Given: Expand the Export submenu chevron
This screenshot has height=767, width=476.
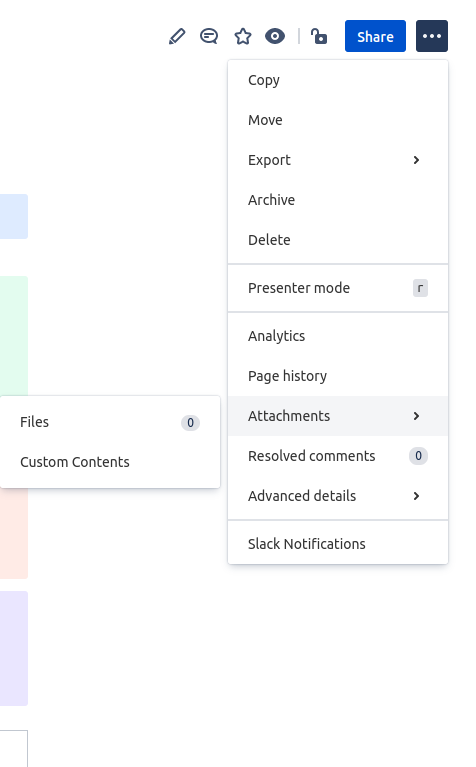Looking at the screenshot, I should point(416,160).
